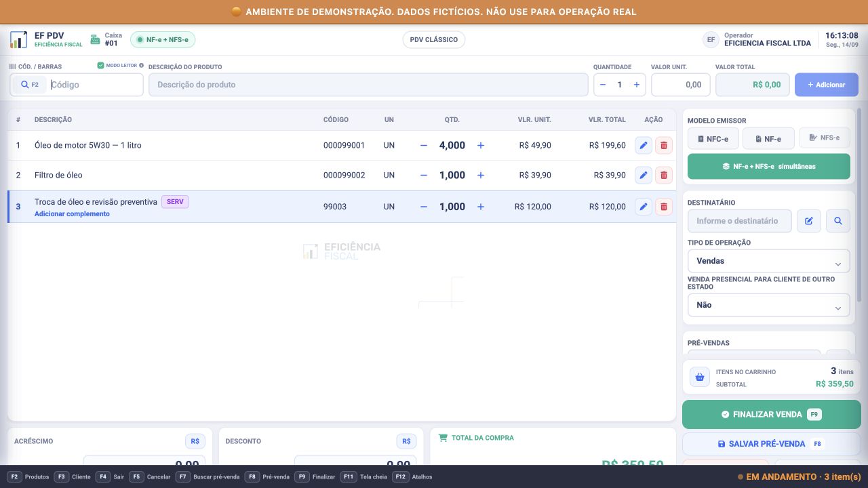
Task: Click product code 000099001
Action: click(344, 145)
